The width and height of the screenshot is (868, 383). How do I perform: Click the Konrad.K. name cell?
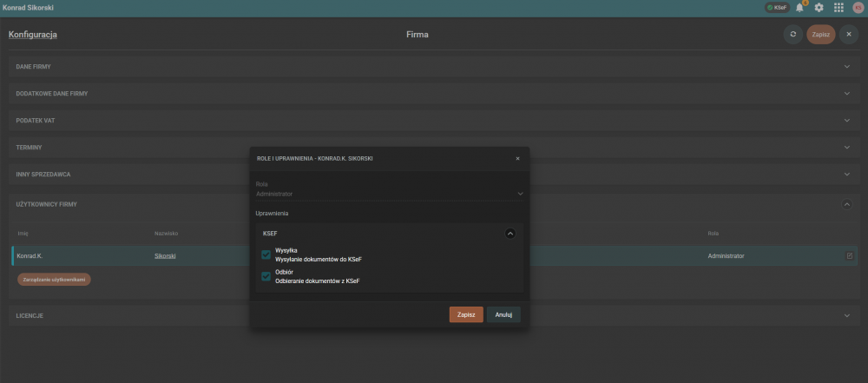tap(30, 256)
